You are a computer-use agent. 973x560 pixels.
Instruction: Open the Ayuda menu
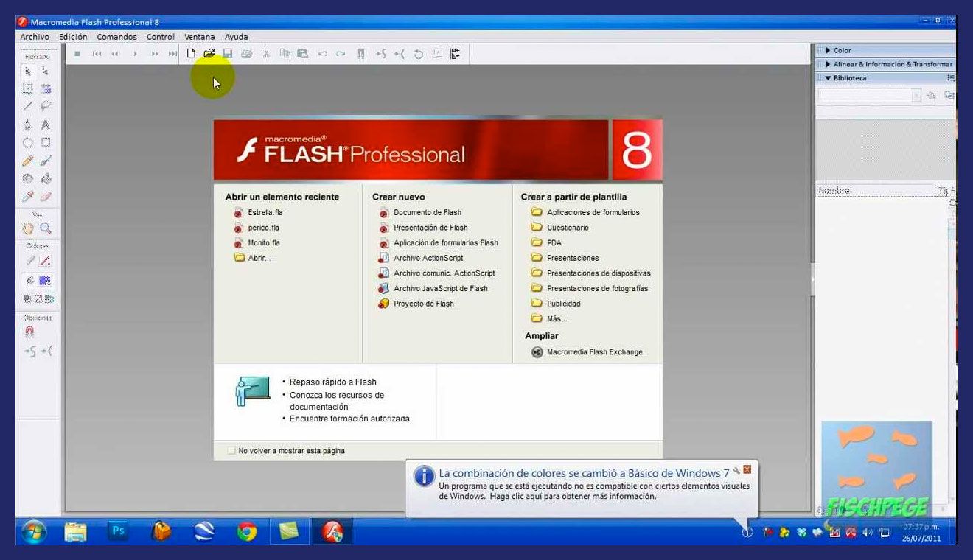coord(236,37)
